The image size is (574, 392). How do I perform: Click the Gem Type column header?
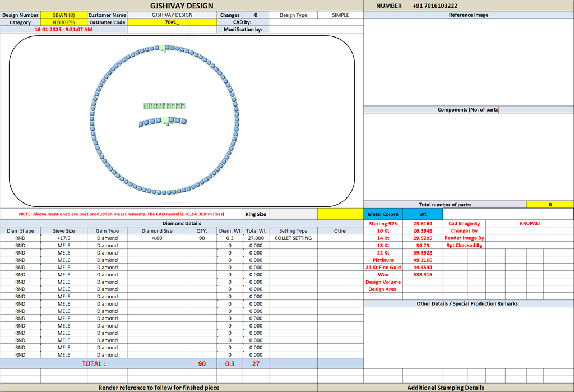coord(107,231)
